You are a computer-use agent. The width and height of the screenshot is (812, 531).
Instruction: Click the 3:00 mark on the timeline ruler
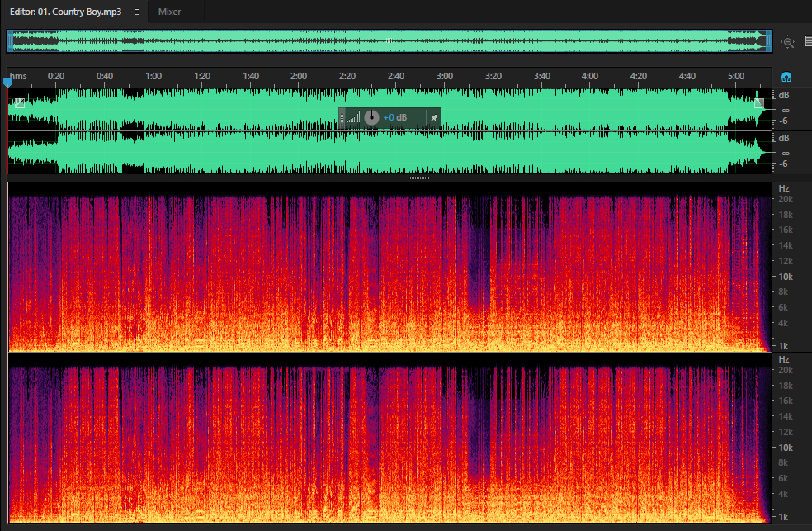[x=444, y=76]
